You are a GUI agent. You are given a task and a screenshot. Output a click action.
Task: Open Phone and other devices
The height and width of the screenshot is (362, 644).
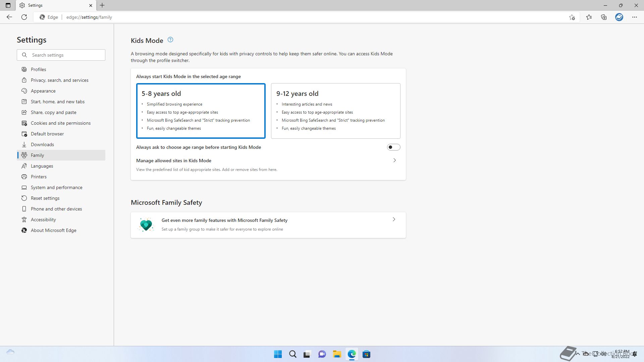[61, 209]
